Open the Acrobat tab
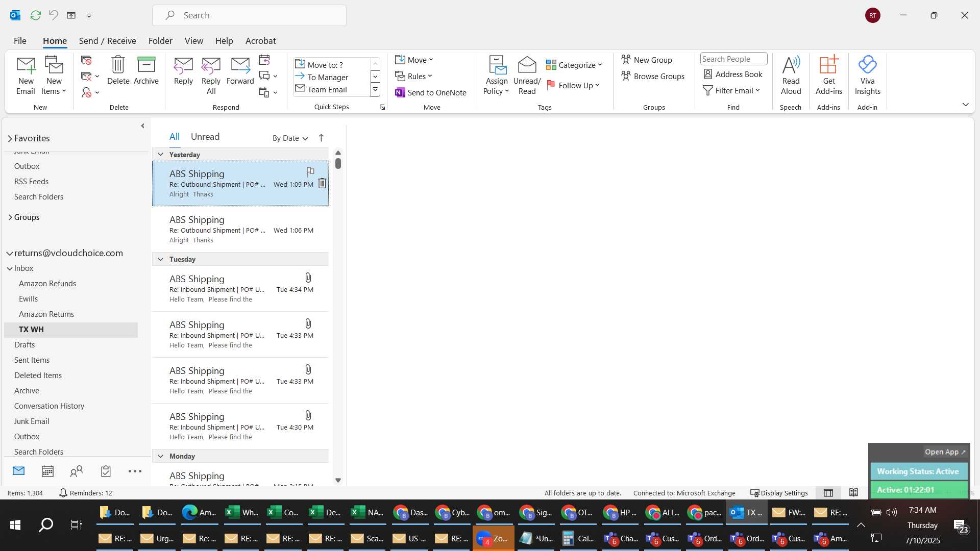Image resolution: width=980 pixels, height=551 pixels. (260, 41)
